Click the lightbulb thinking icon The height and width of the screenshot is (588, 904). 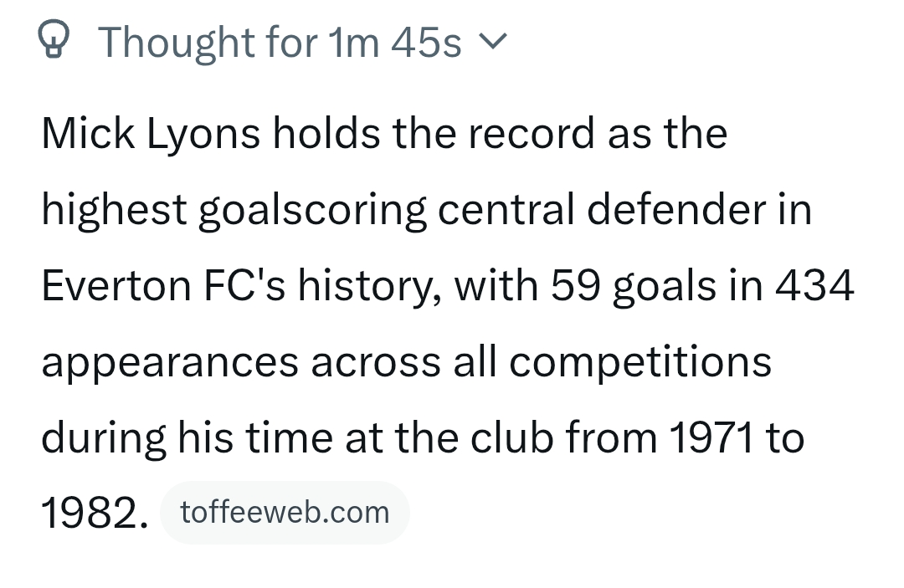54,40
